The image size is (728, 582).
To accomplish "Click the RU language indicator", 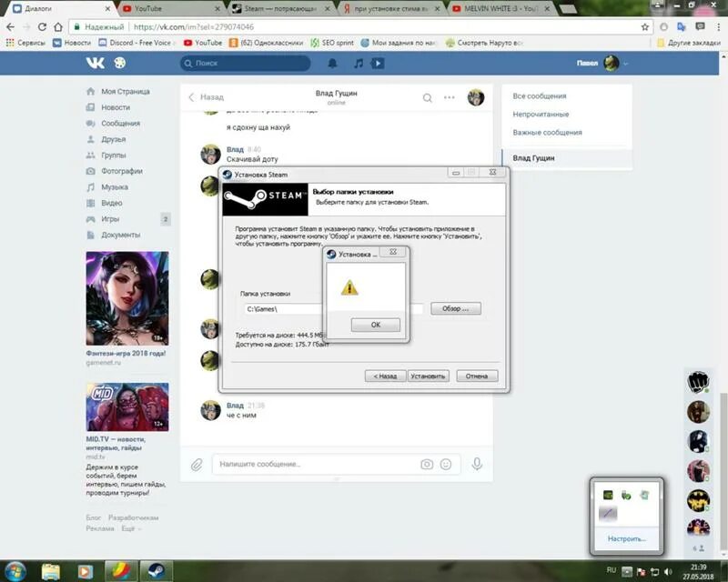I will tap(612, 570).
